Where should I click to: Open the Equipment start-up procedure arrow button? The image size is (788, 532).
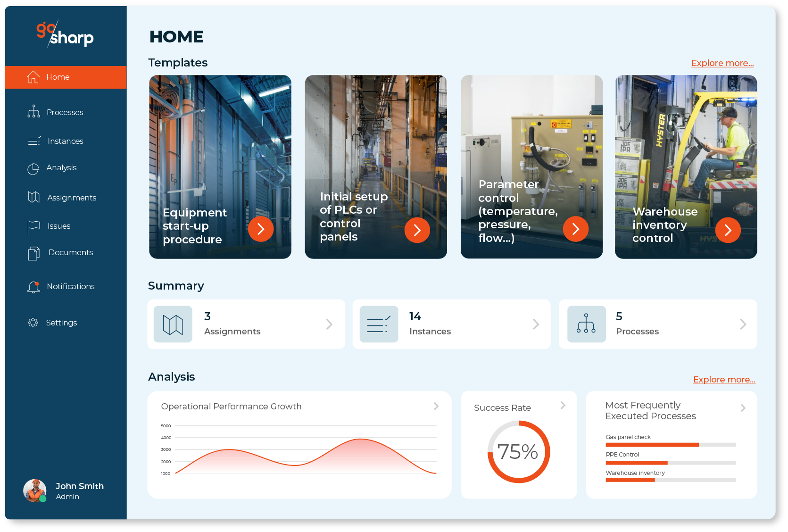pyautogui.click(x=261, y=229)
